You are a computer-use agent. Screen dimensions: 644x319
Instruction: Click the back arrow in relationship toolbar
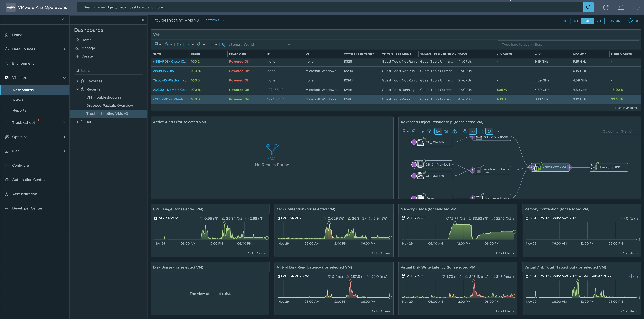414,131
